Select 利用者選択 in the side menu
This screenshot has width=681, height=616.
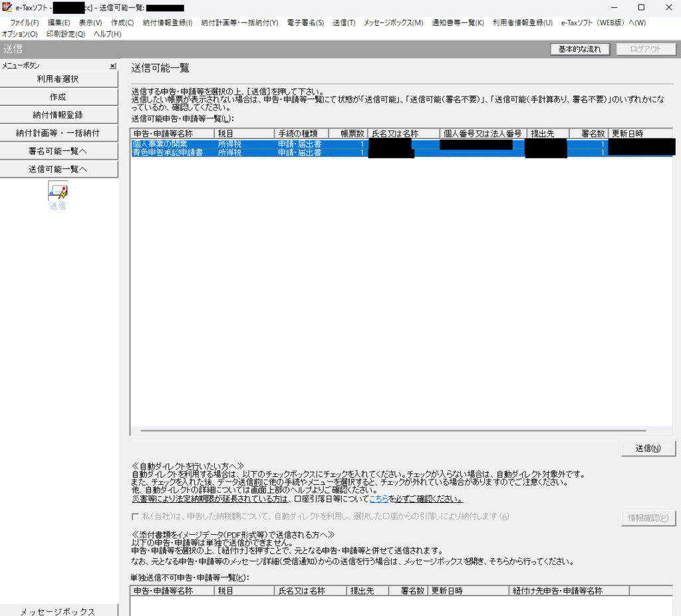[58, 79]
